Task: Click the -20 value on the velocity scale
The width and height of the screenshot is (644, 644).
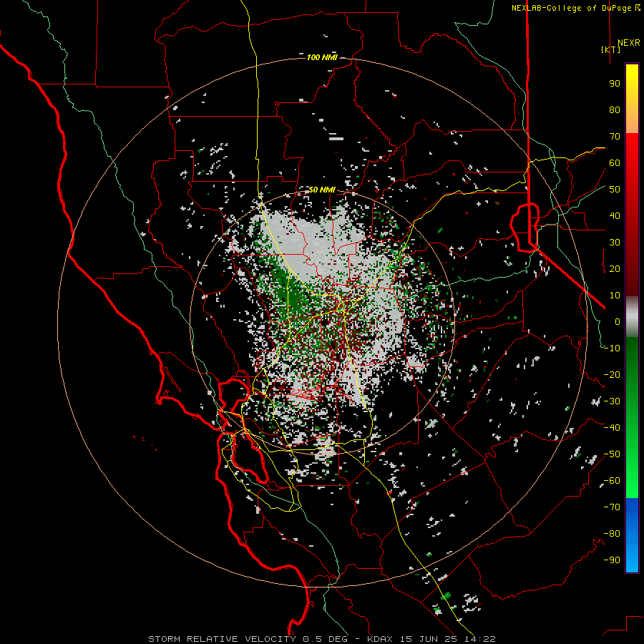Action: [612, 375]
